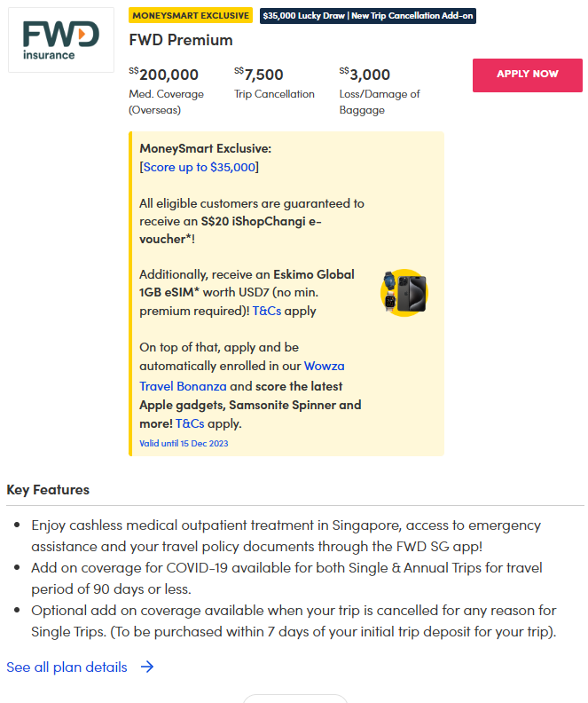Screen dimensions: 588x703
Task: Open T&Cs link after Samsonite Spinner text
Action: click(x=190, y=423)
